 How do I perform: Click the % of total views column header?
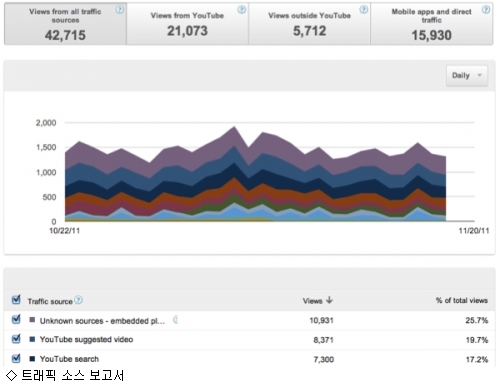tap(462, 300)
